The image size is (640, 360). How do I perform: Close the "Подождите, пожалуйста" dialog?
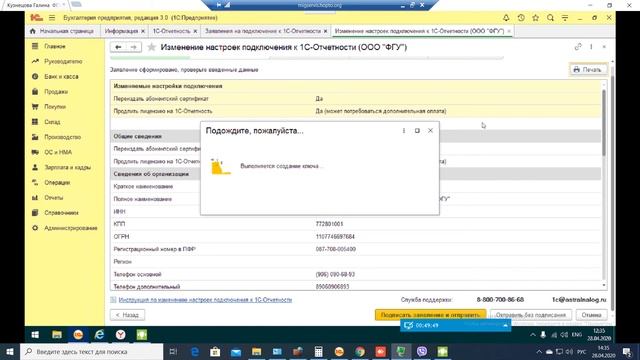pyautogui.click(x=430, y=131)
